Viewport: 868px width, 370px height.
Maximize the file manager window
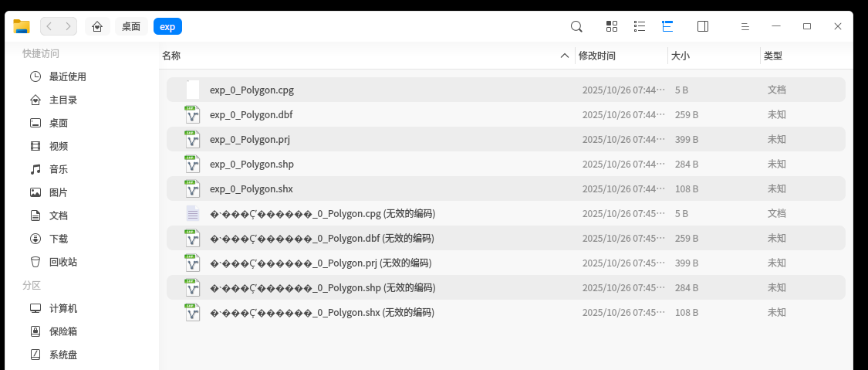tap(807, 26)
